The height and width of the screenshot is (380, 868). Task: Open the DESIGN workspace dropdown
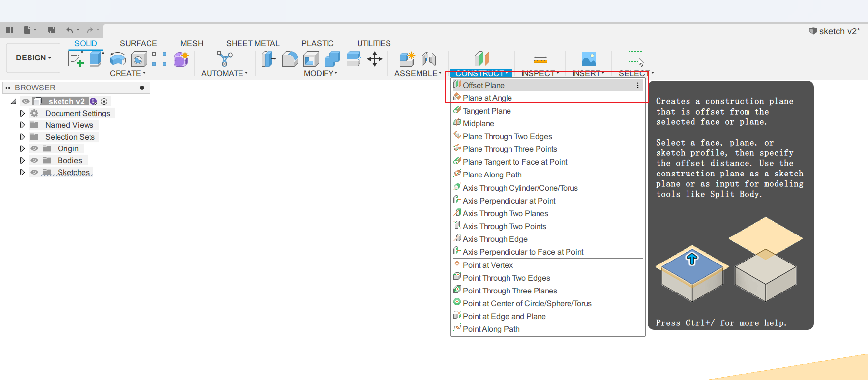(x=33, y=58)
